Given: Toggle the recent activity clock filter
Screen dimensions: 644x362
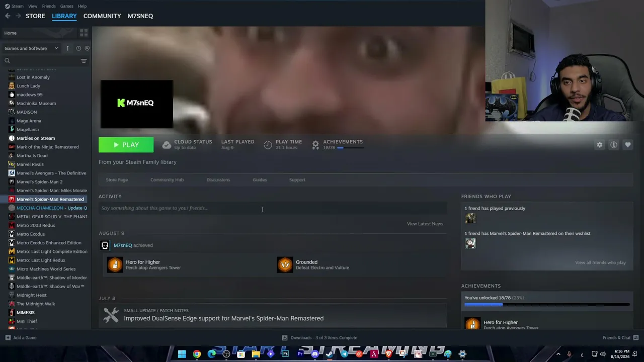Looking at the screenshot, I should pyautogui.click(x=78, y=48).
